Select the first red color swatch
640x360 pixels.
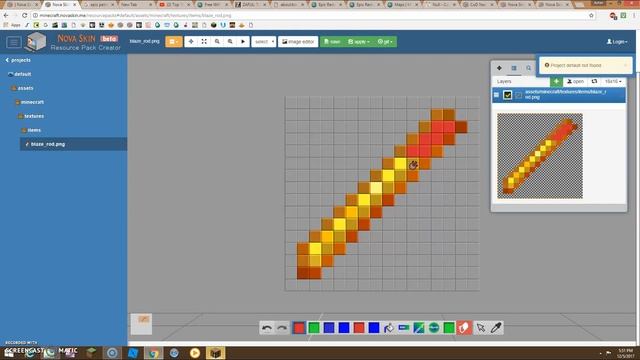click(x=299, y=328)
